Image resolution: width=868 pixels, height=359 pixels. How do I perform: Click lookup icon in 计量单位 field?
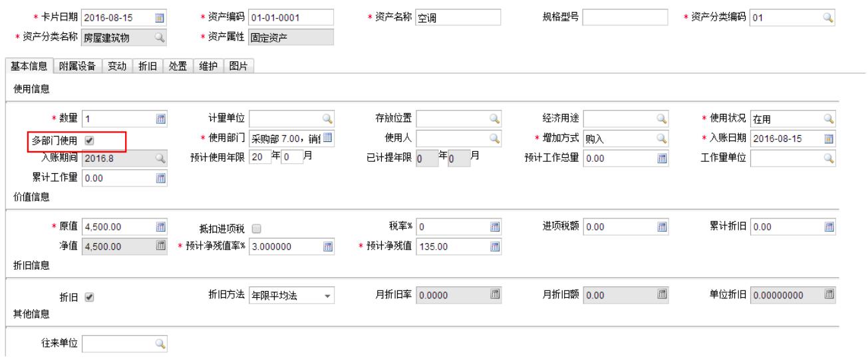(327, 119)
